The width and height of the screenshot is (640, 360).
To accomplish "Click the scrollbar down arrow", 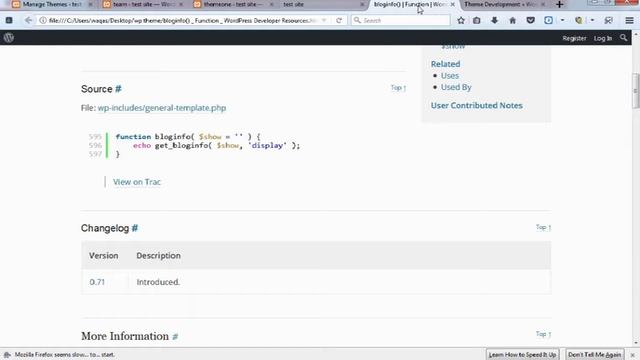I will tap(636, 343).
